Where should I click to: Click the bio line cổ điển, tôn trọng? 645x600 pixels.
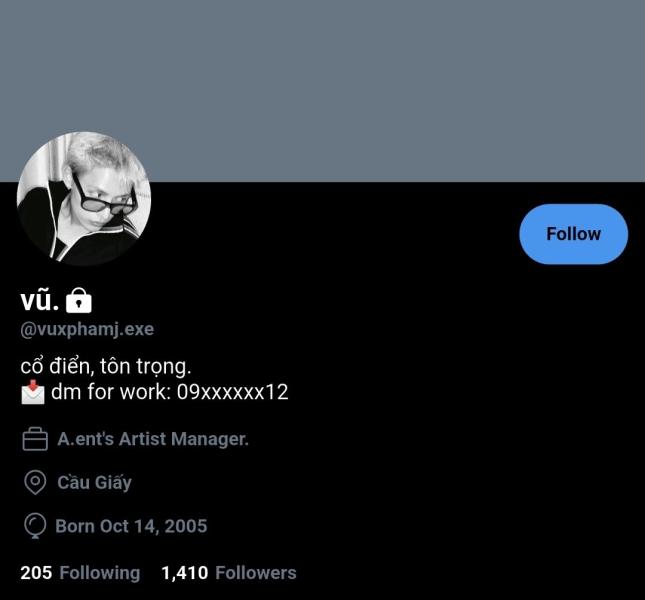[x=106, y=366]
